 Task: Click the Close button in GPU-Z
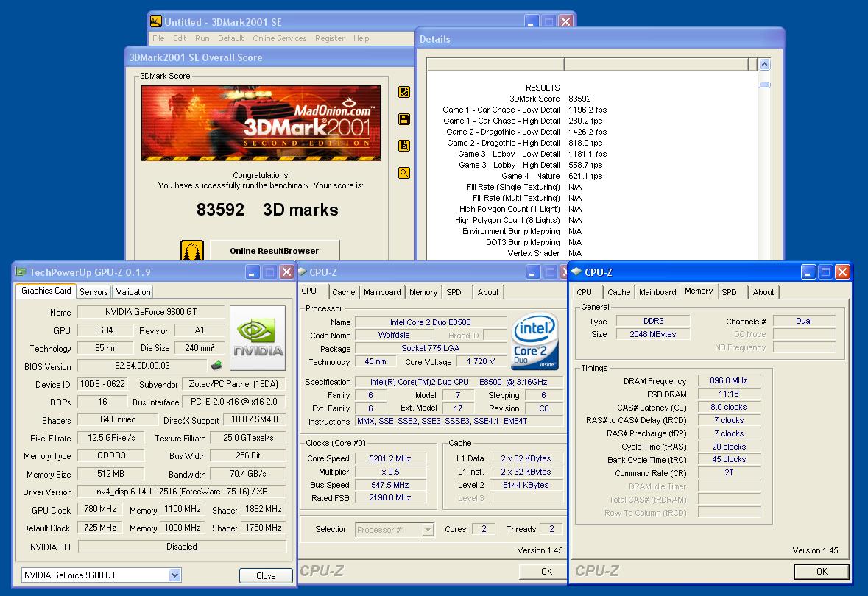pos(266,575)
